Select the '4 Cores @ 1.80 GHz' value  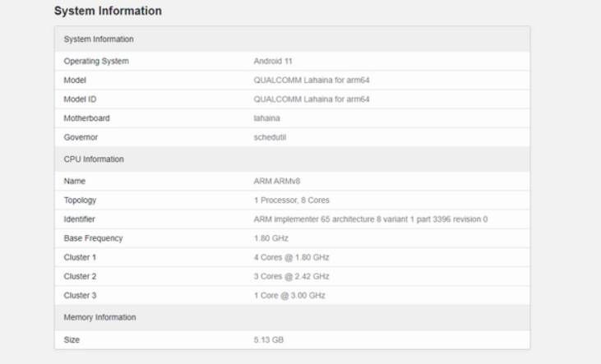tap(291, 257)
